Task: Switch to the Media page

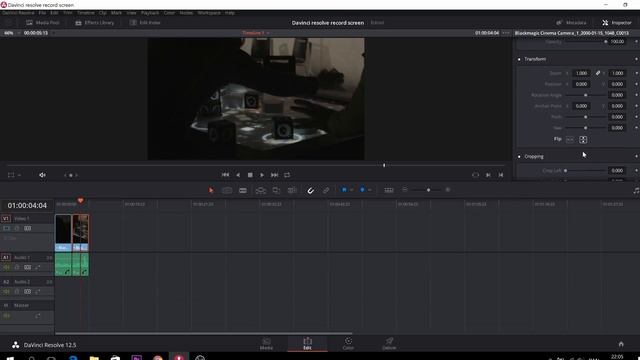Action: [x=266, y=344]
